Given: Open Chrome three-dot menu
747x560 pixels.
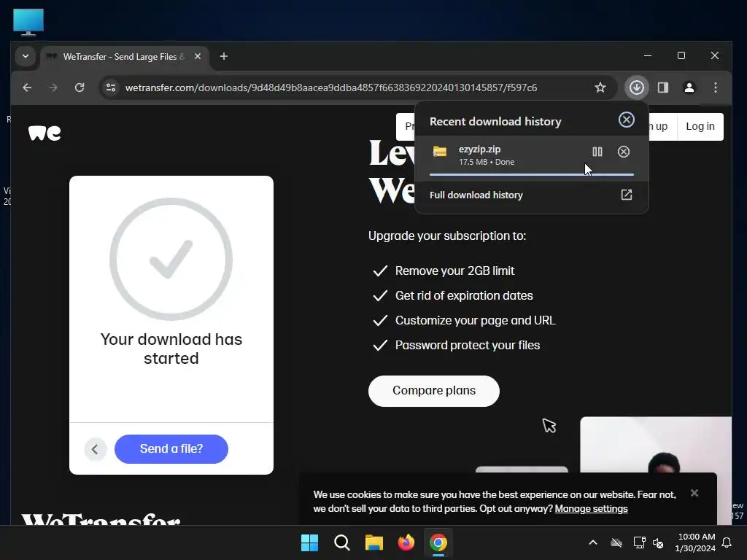Looking at the screenshot, I should point(715,87).
